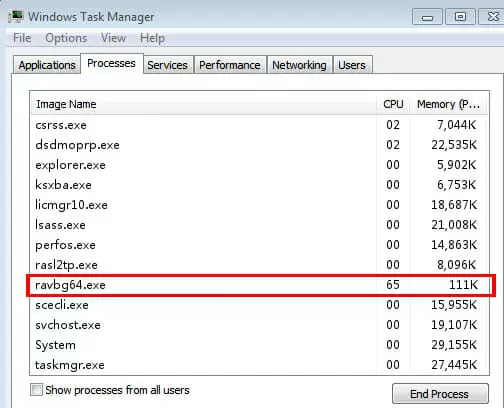
Task: Click memory value 7,044K of csrss.exe
Action: 457,125
